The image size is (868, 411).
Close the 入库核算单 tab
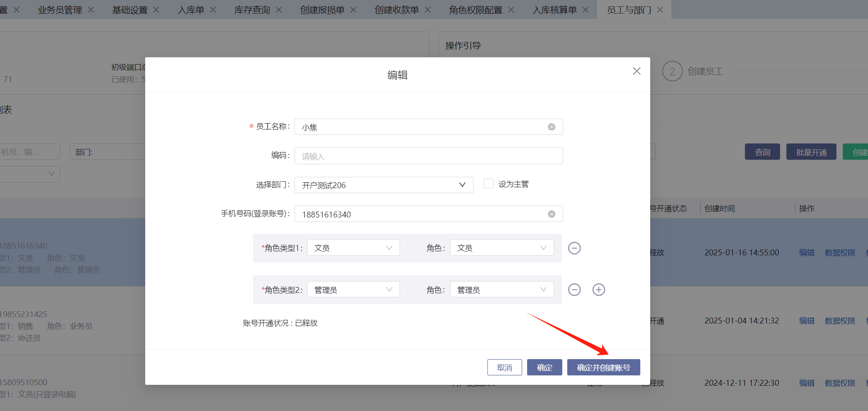click(x=585, y=10)
